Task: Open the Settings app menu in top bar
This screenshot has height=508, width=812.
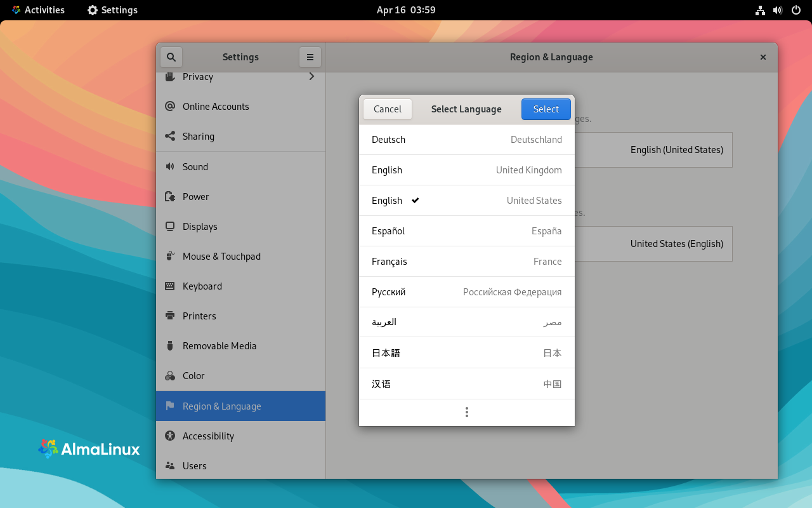Action: 112,10
